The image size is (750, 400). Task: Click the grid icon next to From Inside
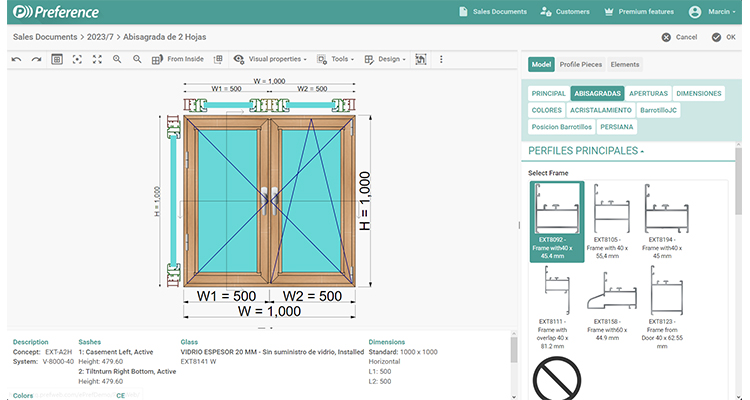click(218, 59)
